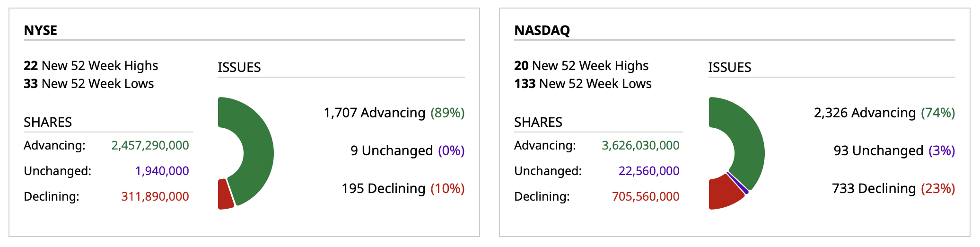Click the NYSE panel heading
The image size is (980, 247).
coord(41,30)
